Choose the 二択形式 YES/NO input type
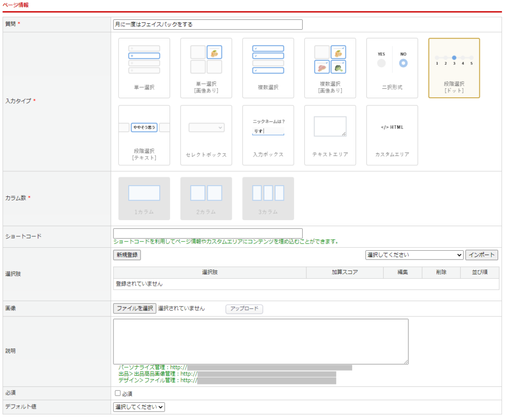Screen dimensions: 505x420 point(392,68)
